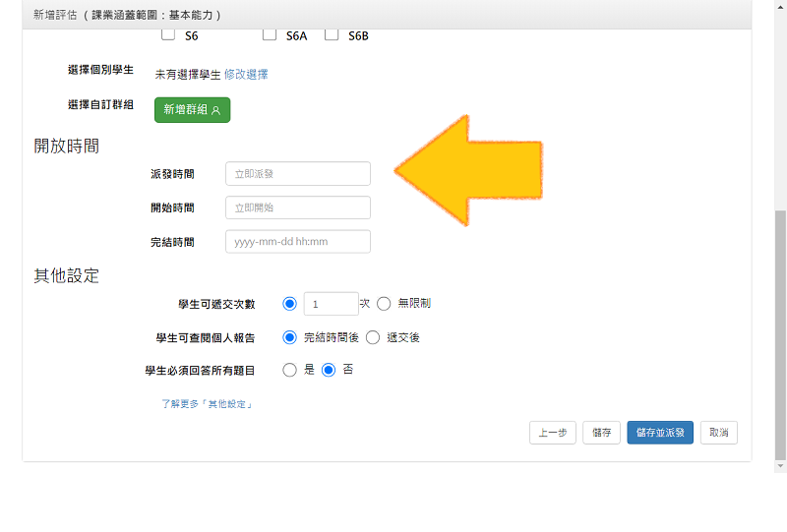The width and height of the screenshot is (787, 532).
Task: Go back with the 上一步 button
Action: pos(553,433)
